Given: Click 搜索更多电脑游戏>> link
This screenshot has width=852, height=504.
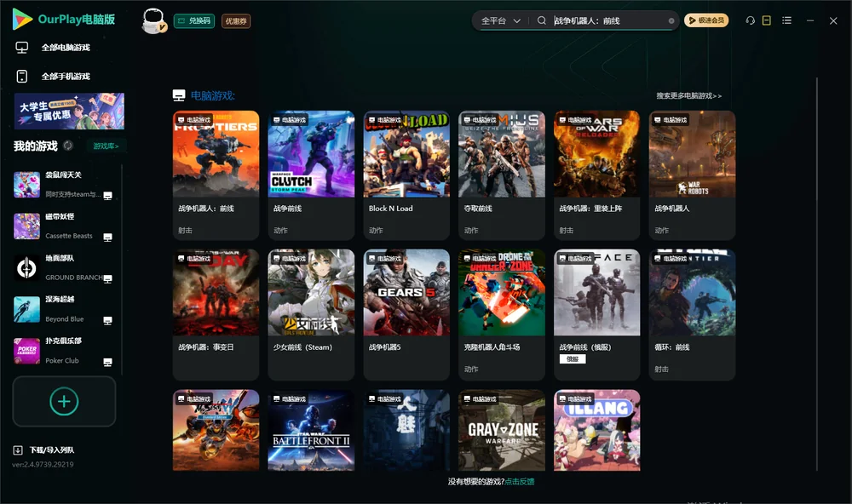Looking at the screenshot, I should point(689,96).
